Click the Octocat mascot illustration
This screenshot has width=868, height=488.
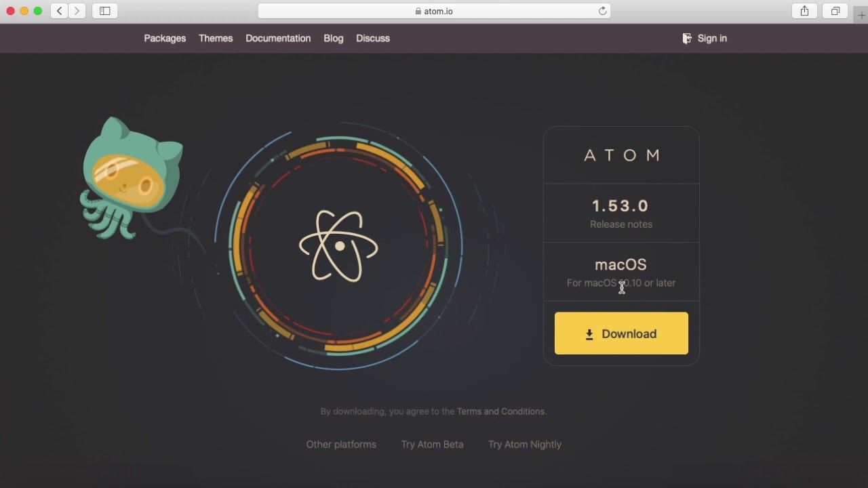(x=131, y=178)
